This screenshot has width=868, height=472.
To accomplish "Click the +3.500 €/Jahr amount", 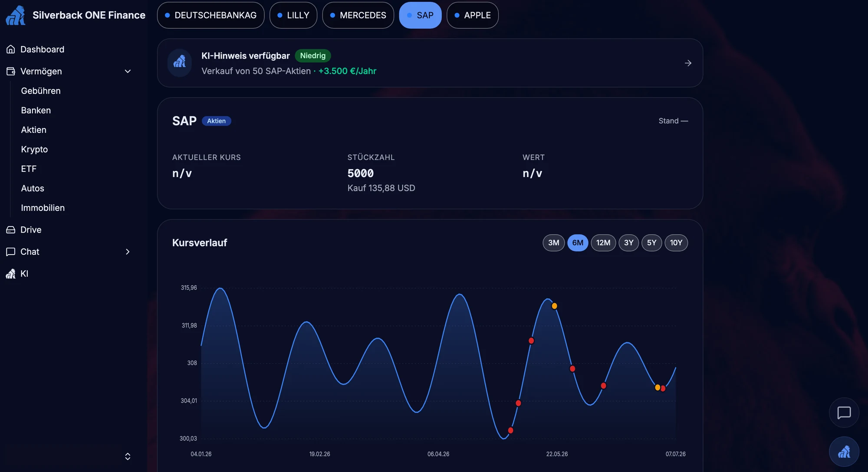I will (348, 71).
